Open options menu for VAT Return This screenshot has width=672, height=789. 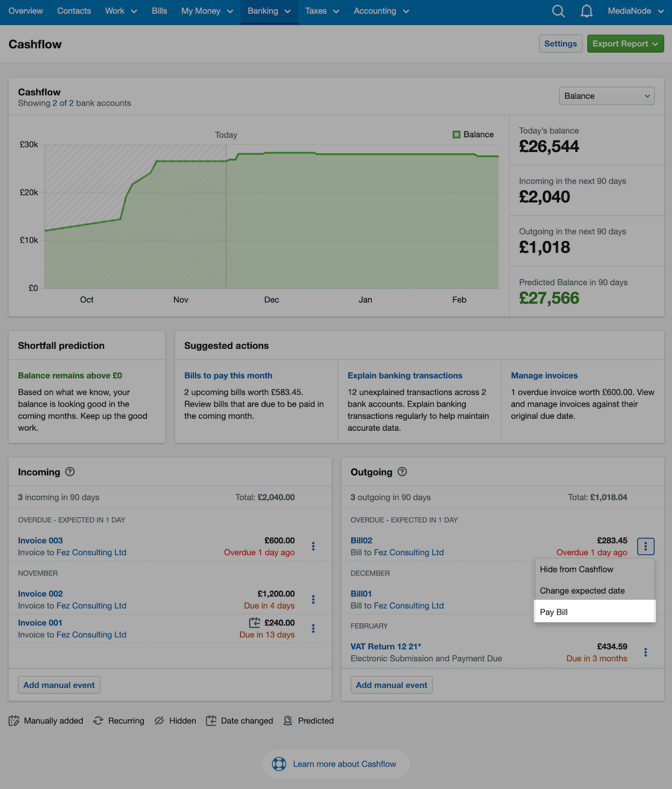tap(646, 653)
